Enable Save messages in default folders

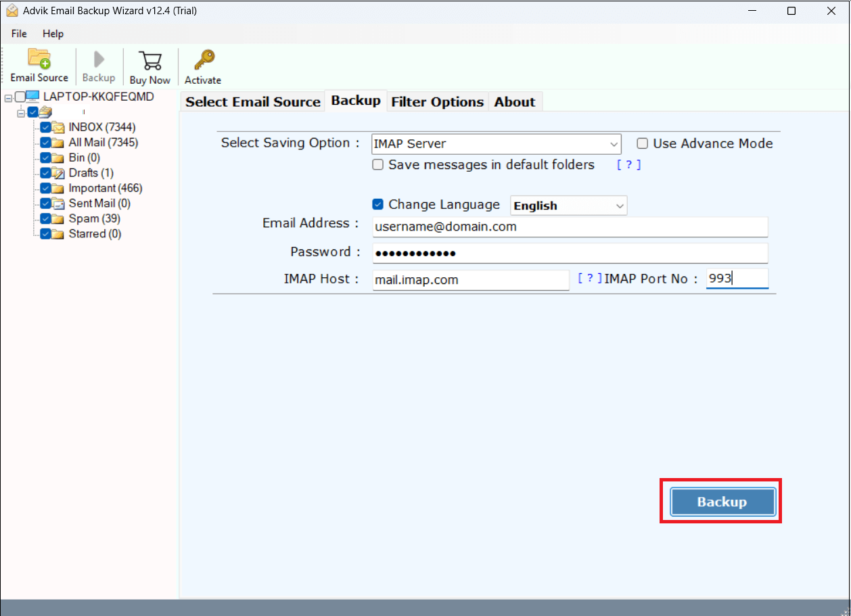pos(378,164)
